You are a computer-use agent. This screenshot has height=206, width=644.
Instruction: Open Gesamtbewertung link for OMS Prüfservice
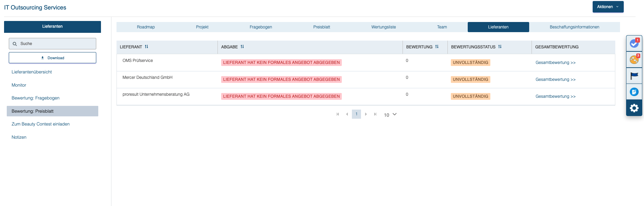point(555,63)
